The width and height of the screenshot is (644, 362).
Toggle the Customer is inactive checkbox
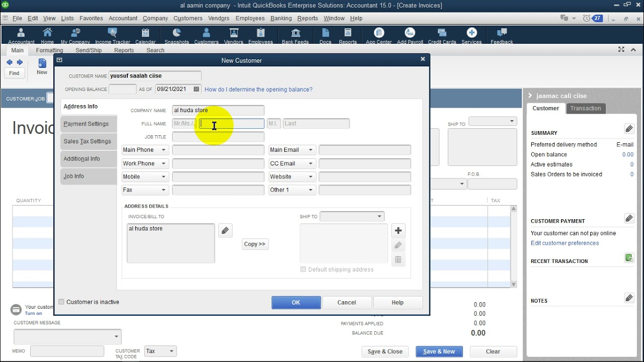coord(61,302)
